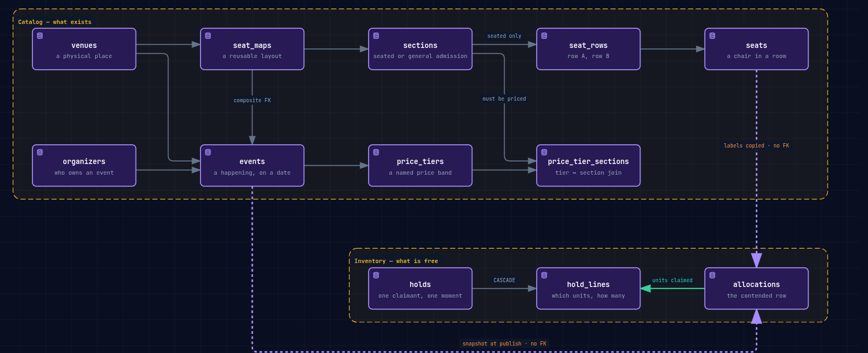Click the 'units claimed' edge label

point(672,281)
